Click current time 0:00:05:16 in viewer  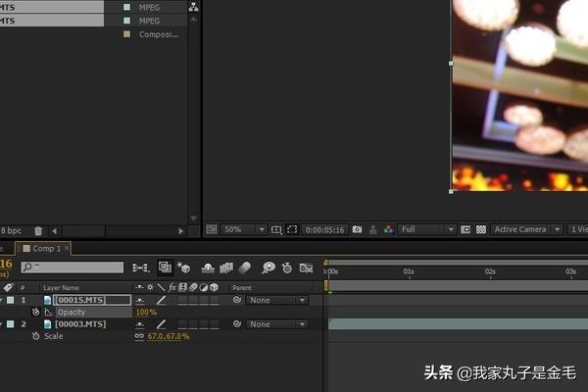pos(324,229)
